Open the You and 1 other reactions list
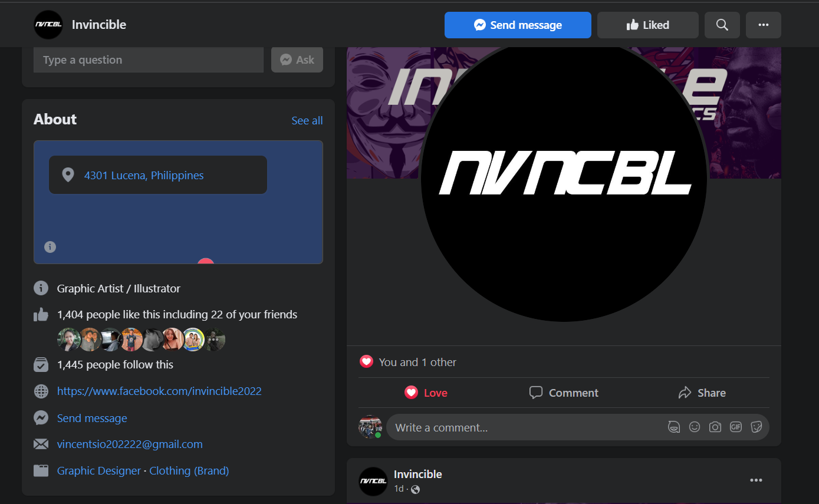 (x=417, y=362)
